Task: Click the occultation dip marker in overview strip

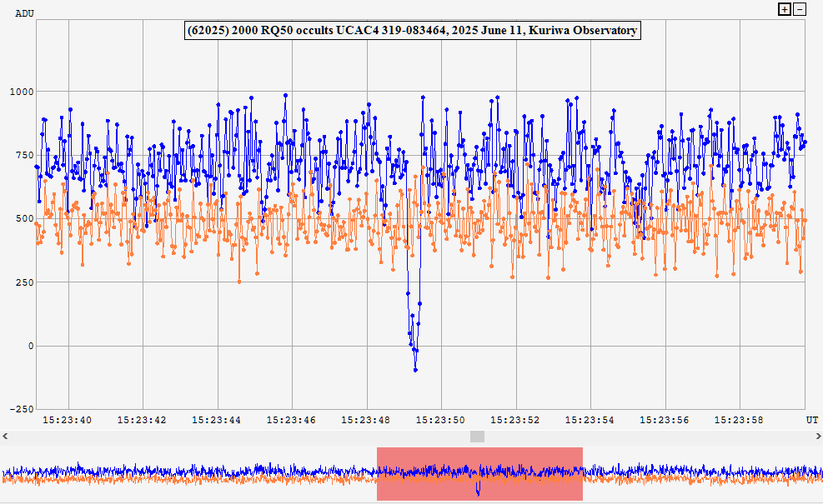Action: coord(478,490)
